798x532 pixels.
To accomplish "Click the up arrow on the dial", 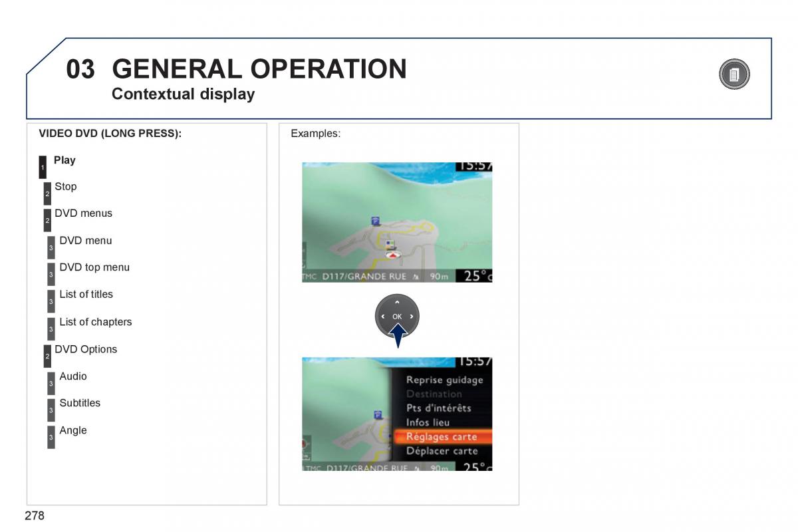I will pos(397,303).
